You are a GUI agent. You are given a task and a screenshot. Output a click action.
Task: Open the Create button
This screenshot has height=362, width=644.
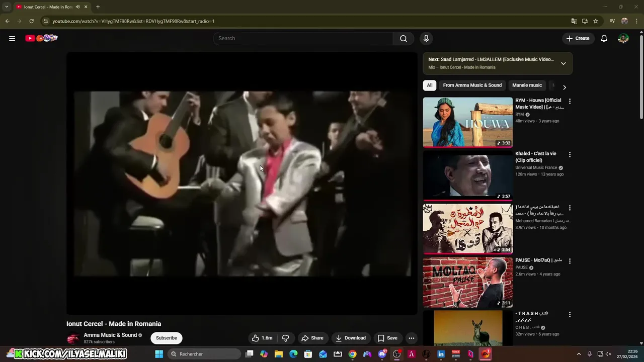578,38
